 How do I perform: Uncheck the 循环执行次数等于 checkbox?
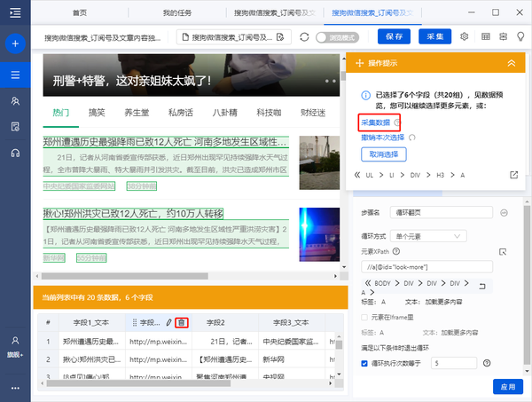click(x=364, y=363)
